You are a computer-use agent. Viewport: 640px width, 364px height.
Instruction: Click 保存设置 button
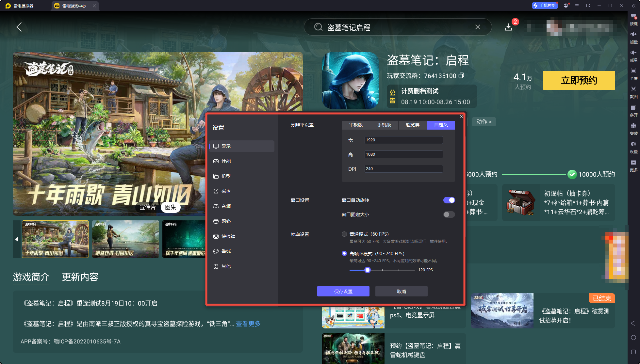click(343, 291)
